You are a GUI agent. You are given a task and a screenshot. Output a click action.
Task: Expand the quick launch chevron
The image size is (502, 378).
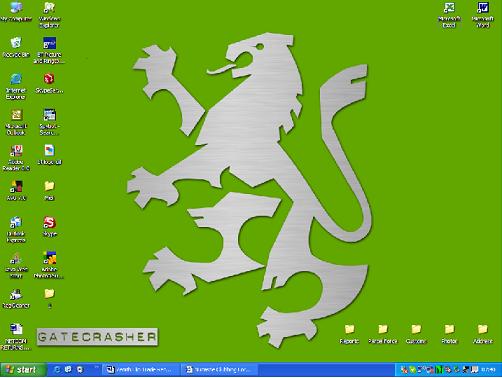coord(96,367)
